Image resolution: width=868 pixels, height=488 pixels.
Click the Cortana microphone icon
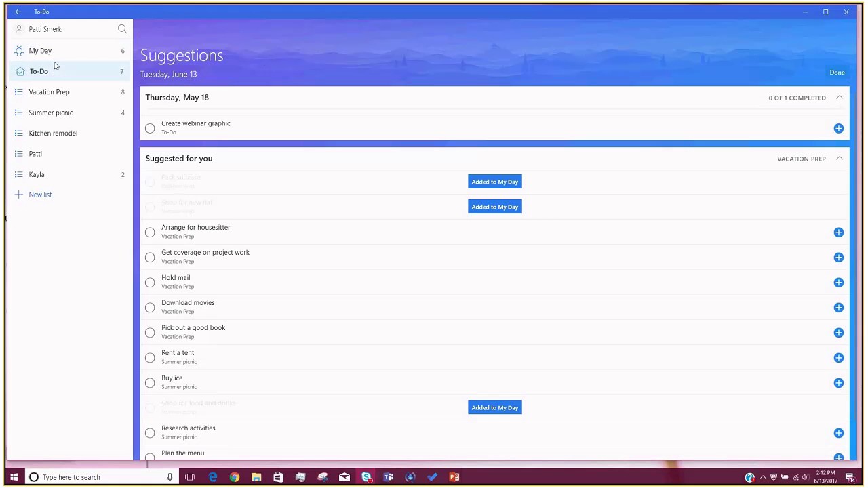170,477
